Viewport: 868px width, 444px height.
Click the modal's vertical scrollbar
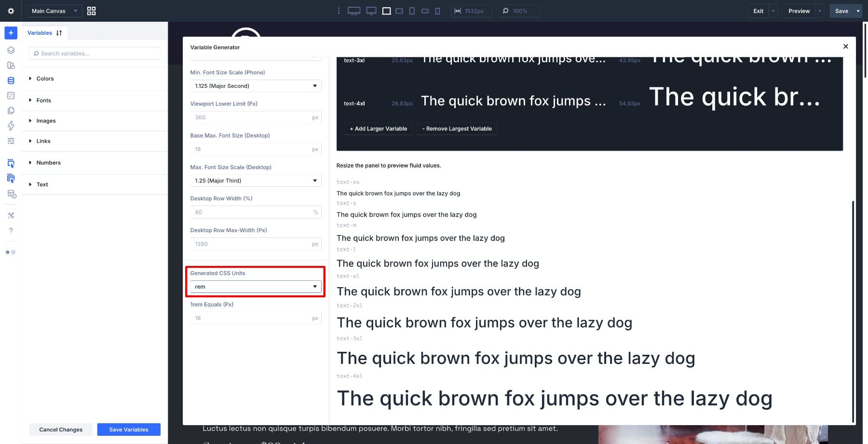click(853, 311)
